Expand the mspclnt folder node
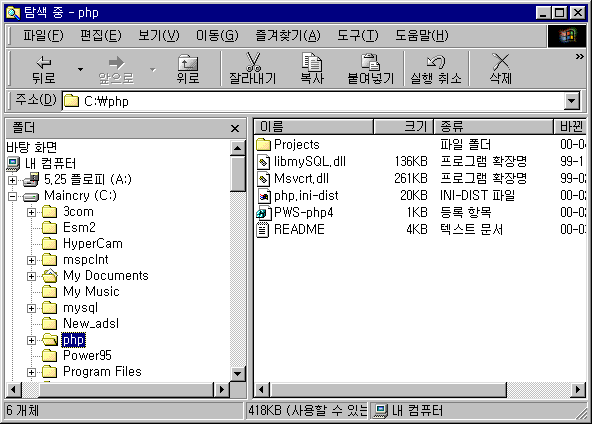The height and width of the screenshot is (424, 592). [x=31, y=260]
